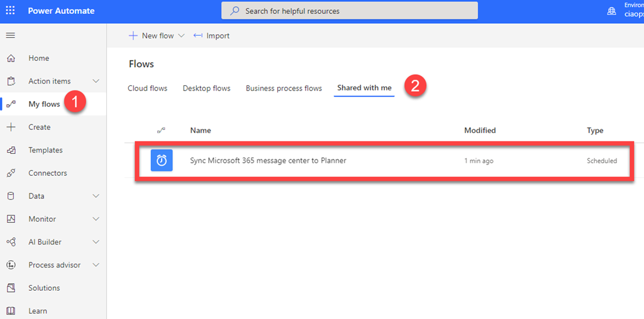
Task: Open the app launcher waffle icon
Action: pyautogui.click(x=11, y=11)
